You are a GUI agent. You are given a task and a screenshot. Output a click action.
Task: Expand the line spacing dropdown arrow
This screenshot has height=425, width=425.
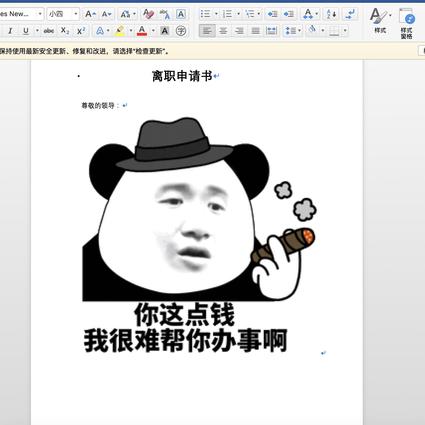pyautogui.click(x=300, y=31)
